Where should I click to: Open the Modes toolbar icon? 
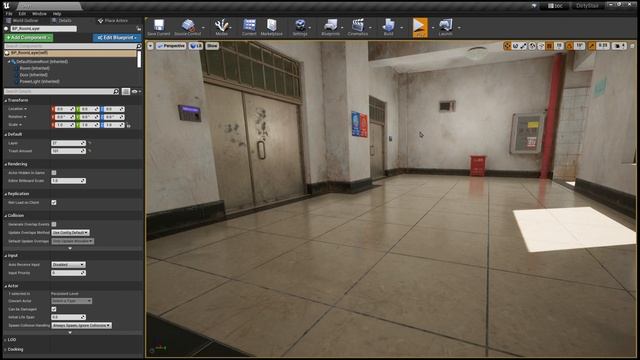(221, 25)
